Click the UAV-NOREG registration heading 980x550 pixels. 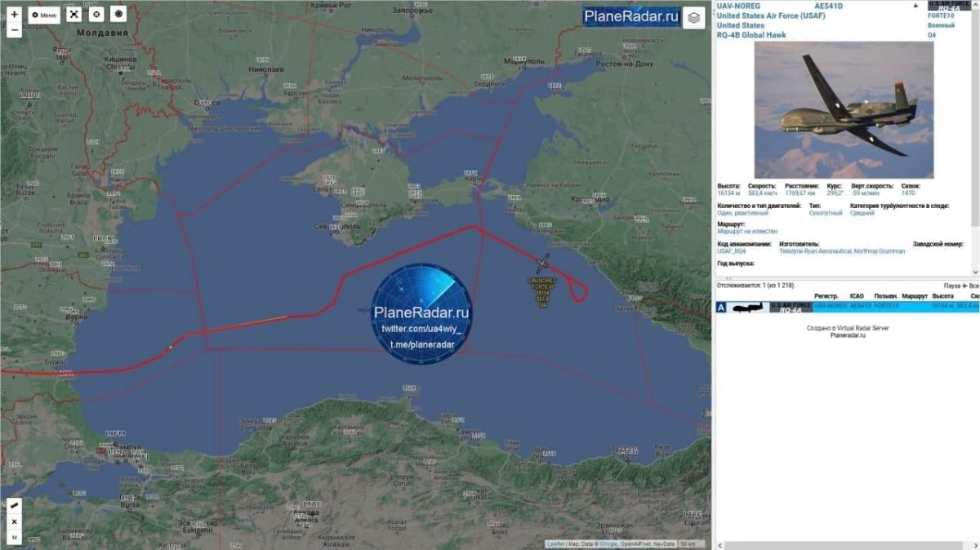click(x=740, y=7)
